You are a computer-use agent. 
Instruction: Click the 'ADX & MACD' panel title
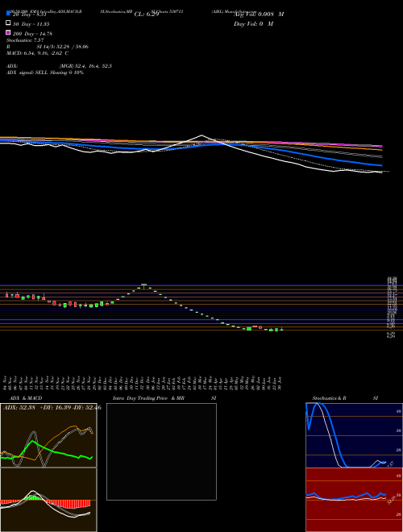coord(26,398)
